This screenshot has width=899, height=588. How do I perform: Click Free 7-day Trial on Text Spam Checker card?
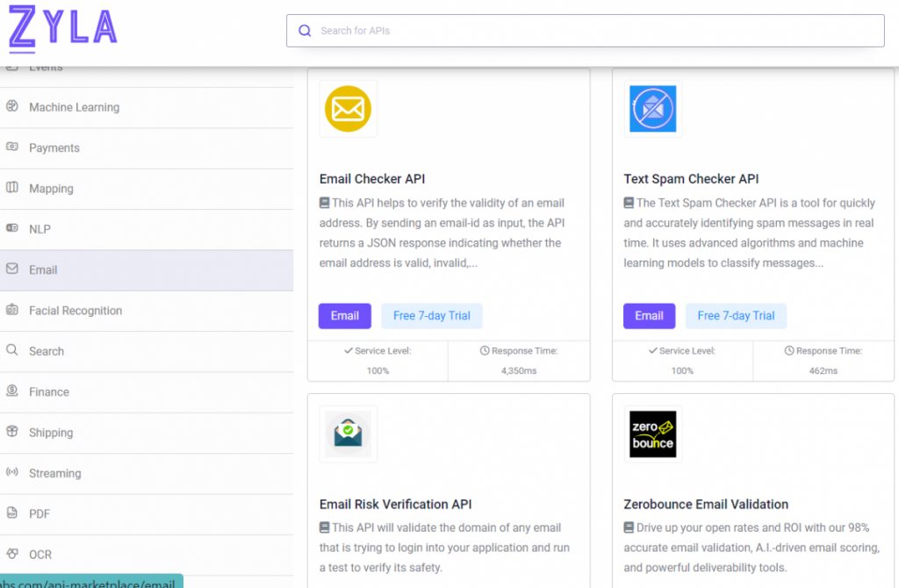(x=737, y=316)
